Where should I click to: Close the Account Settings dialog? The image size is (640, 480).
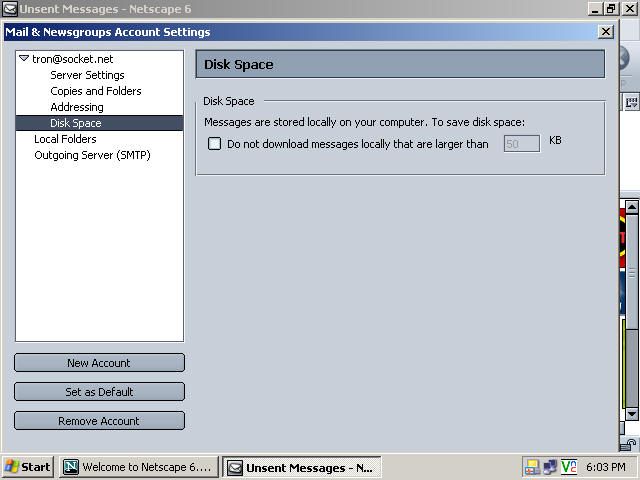click(606, 32)
